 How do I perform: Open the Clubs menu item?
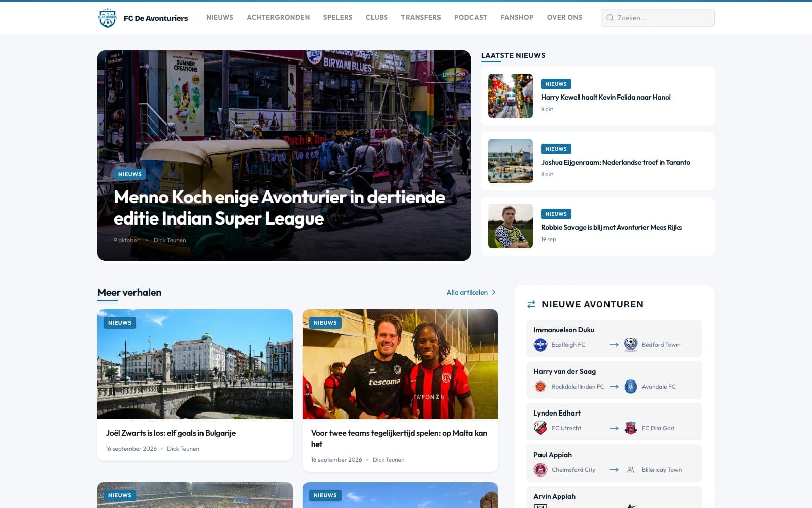tap(377, 17)
